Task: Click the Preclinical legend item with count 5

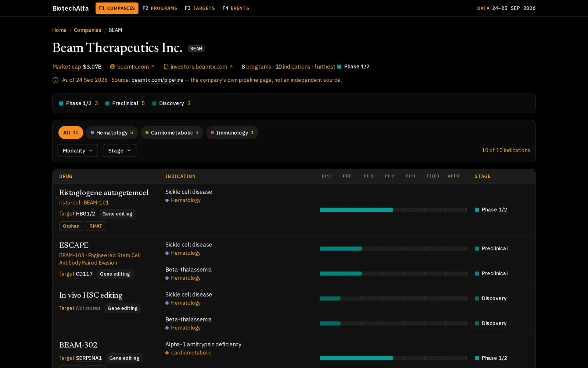Action: [125, 103]
